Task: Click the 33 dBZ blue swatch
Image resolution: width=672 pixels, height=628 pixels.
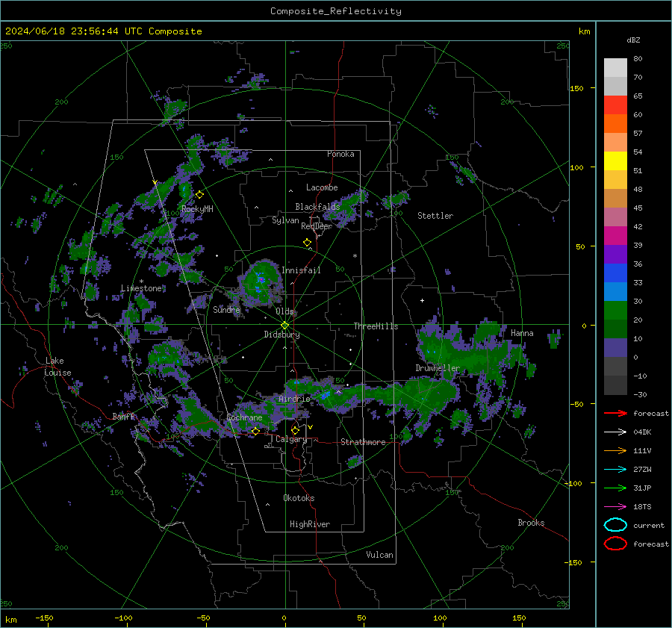Action: click(615, 291)
